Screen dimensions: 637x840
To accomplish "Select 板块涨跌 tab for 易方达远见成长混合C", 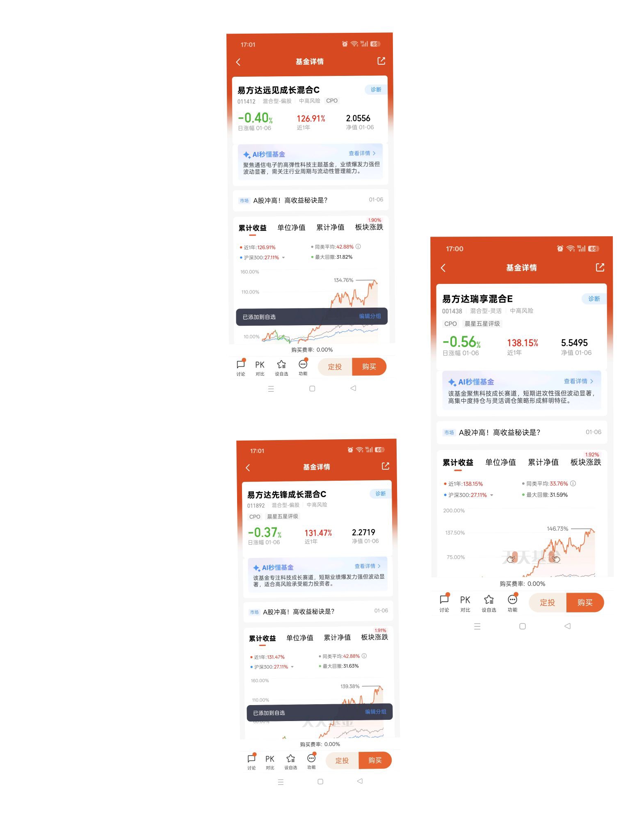I will tap(369, 227).
